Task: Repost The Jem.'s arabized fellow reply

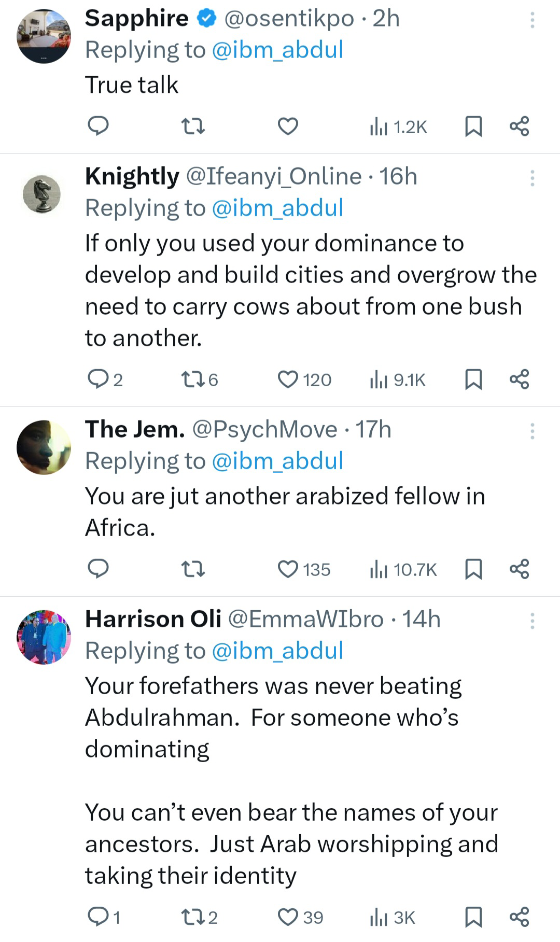Action: 194,569
